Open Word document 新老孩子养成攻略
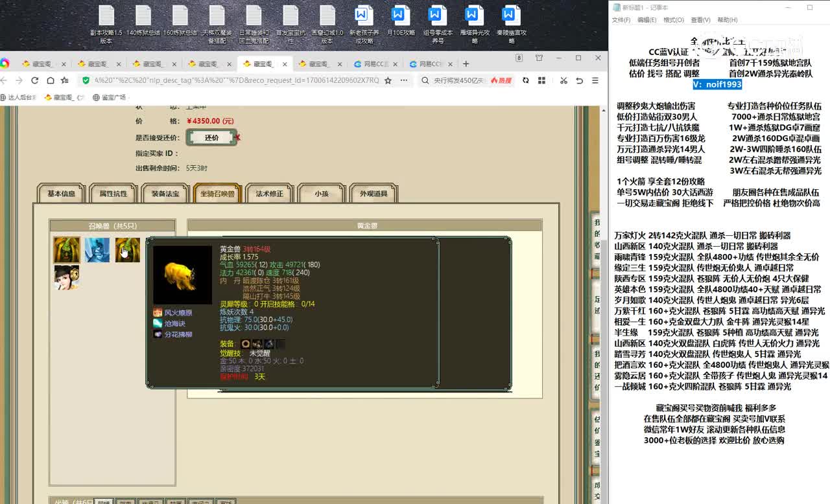The image size is (830, 504). (x=364, y=25)
